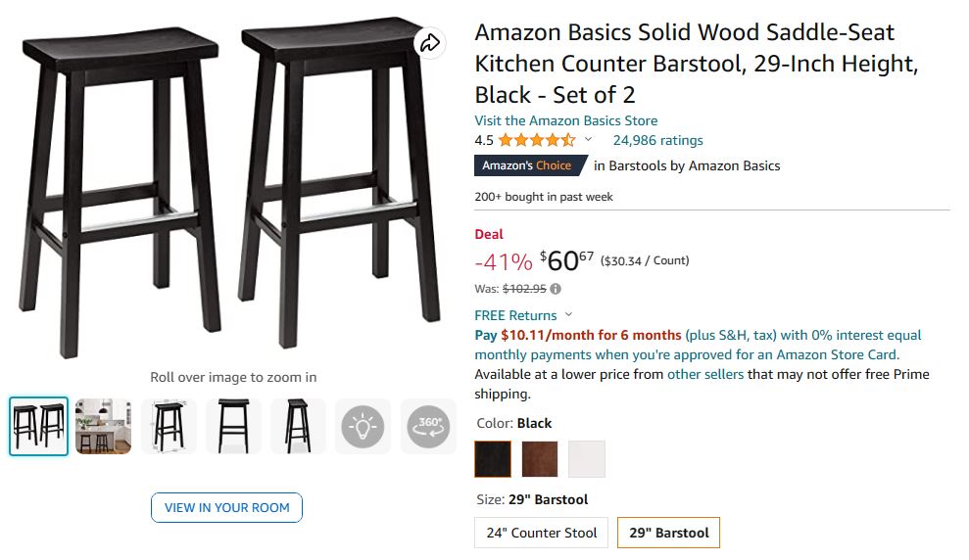Screen dimensions: 969x560
Task: Select the angled single stool thumbnail
Action: click(169, 427)
